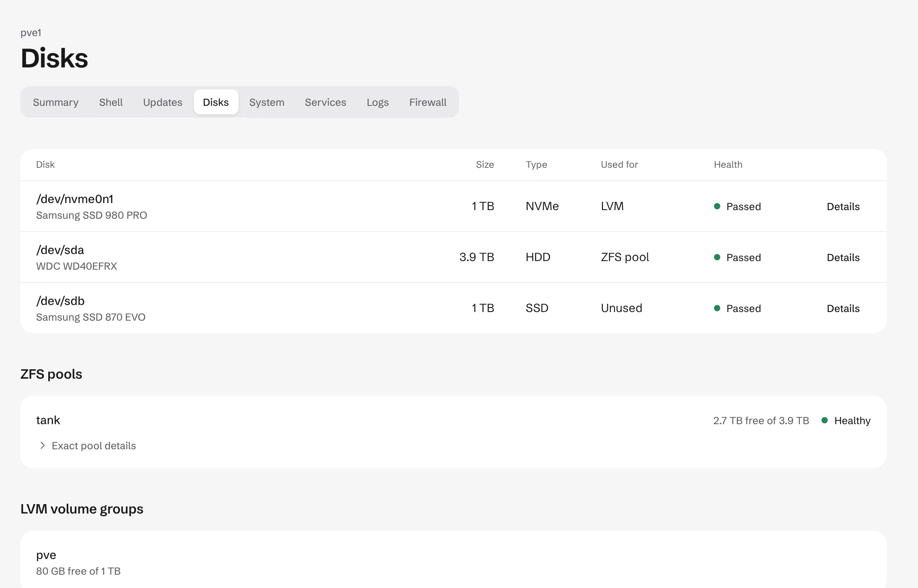Click the Health column header
This screenshot has height=588, width=918.
[x=728, y=165]
